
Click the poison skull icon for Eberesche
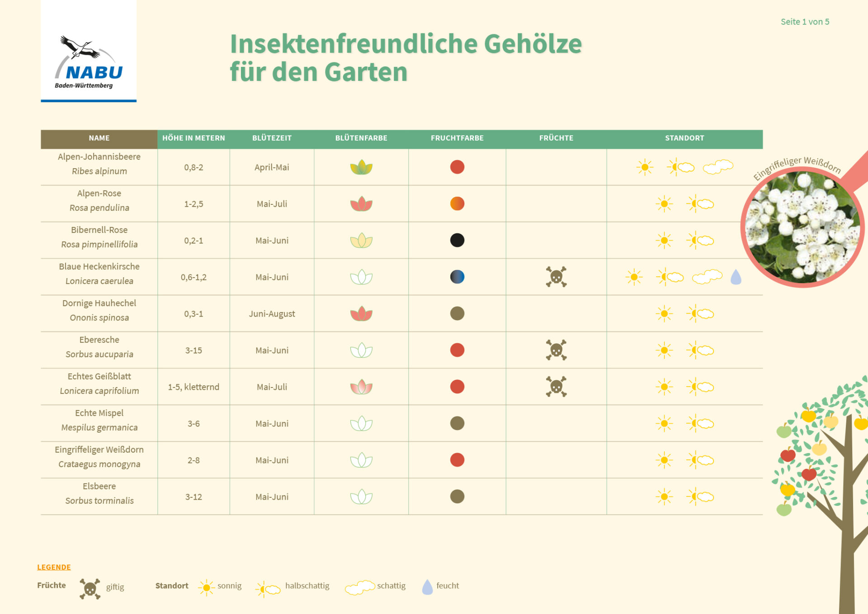pos(556,350)
